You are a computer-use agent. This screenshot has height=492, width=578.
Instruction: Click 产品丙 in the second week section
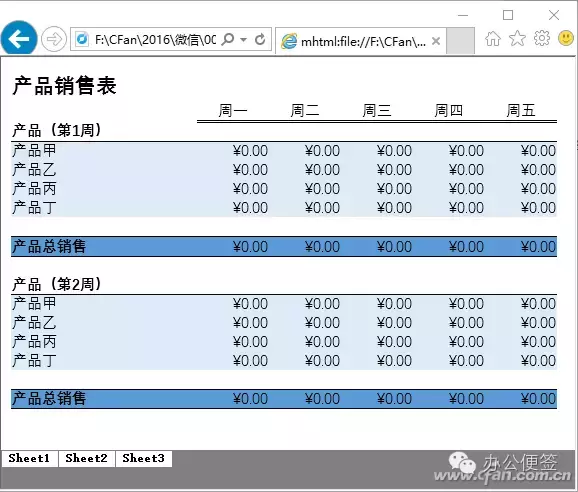34,342
